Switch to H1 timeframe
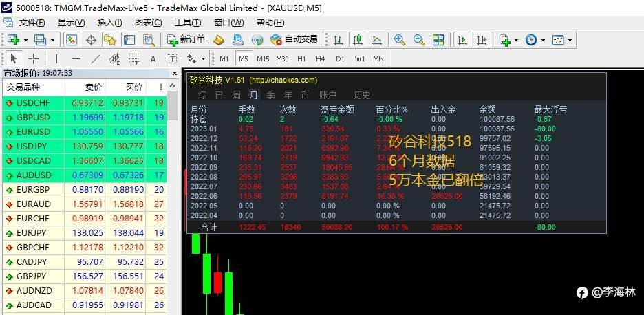The height and width of the screenshot is (315, 644). [301, 58]
